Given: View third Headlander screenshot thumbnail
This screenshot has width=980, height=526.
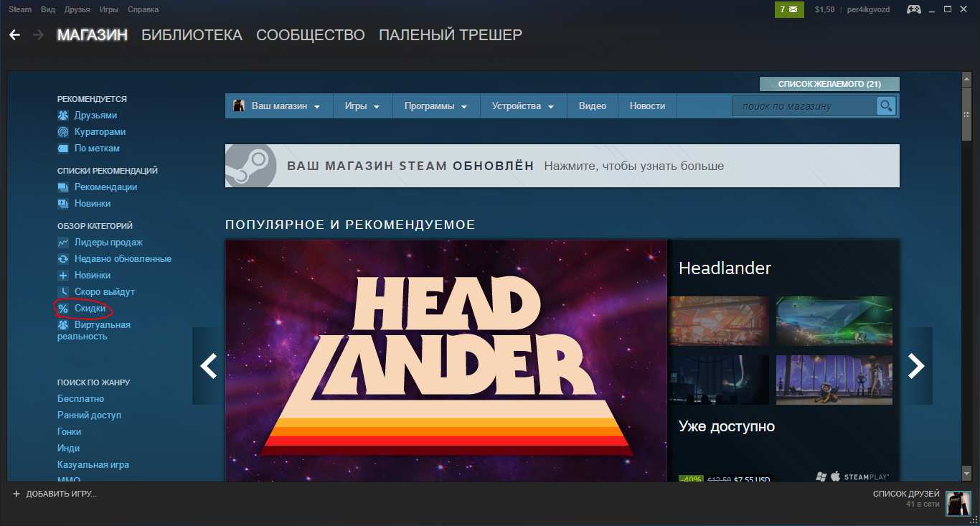Looking at the screenshot, I should (x=719, y=380).
